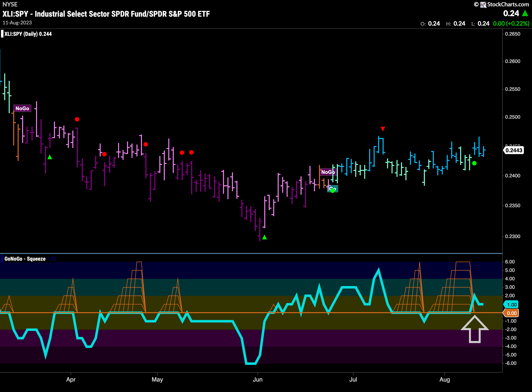Click the StockCharts.com logo icon

(x=483, y=5)
